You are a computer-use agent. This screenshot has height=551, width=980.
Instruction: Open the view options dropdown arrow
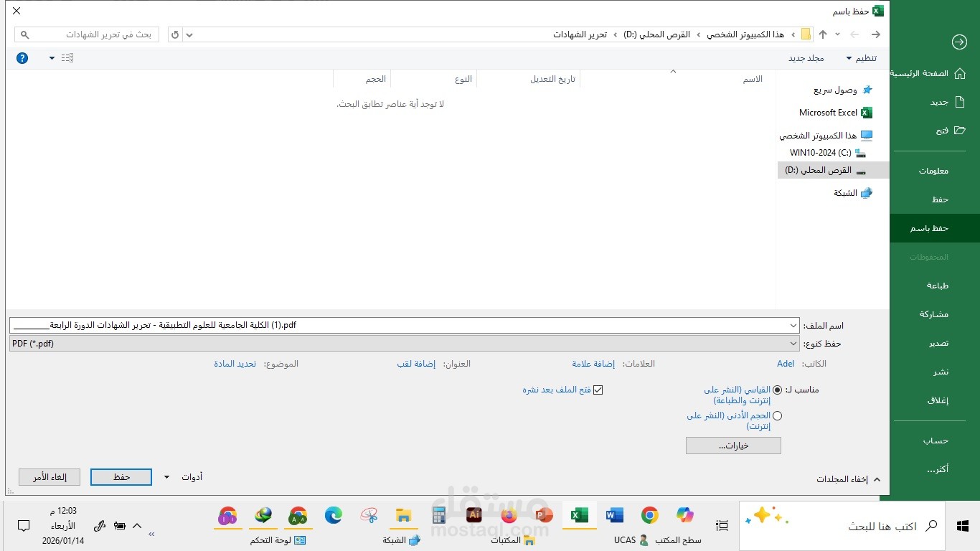(52, 58)
